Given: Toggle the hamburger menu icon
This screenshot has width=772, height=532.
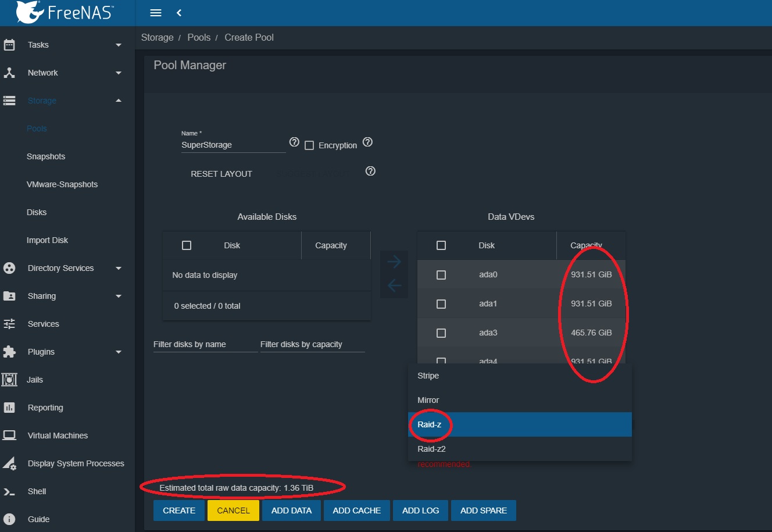Looking at the screenshot, I should click(x=156, y=13).
